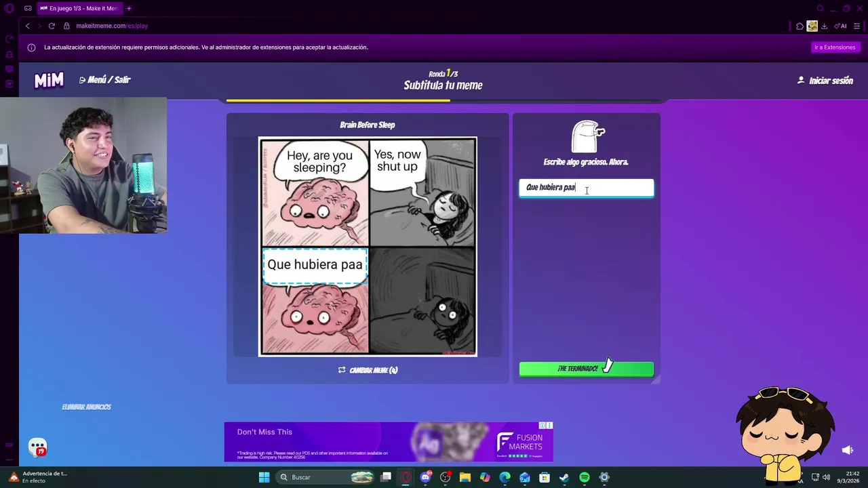Open the extensions cube icon
This screenshot has height=488, width=868.
800,26
